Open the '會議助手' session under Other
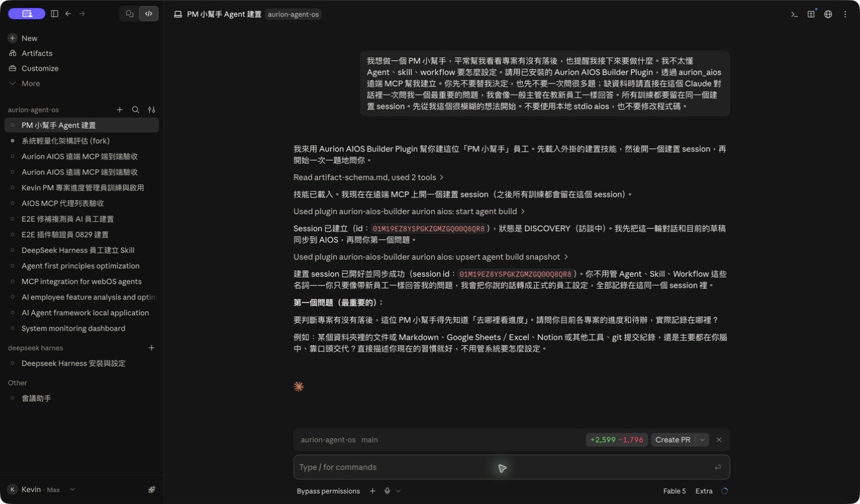Viewport: 860px width, 504px height. click(81, 398)
